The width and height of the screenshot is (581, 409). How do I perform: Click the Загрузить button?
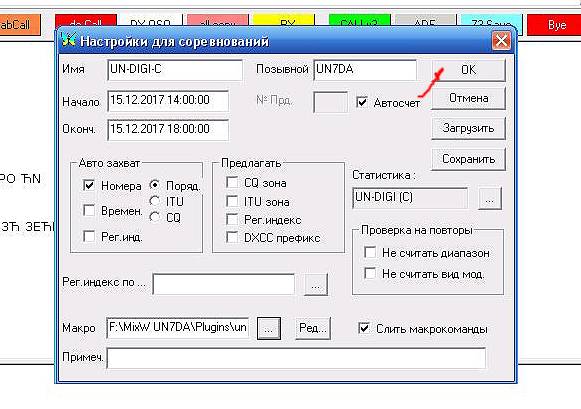click(x=468, y=129)
